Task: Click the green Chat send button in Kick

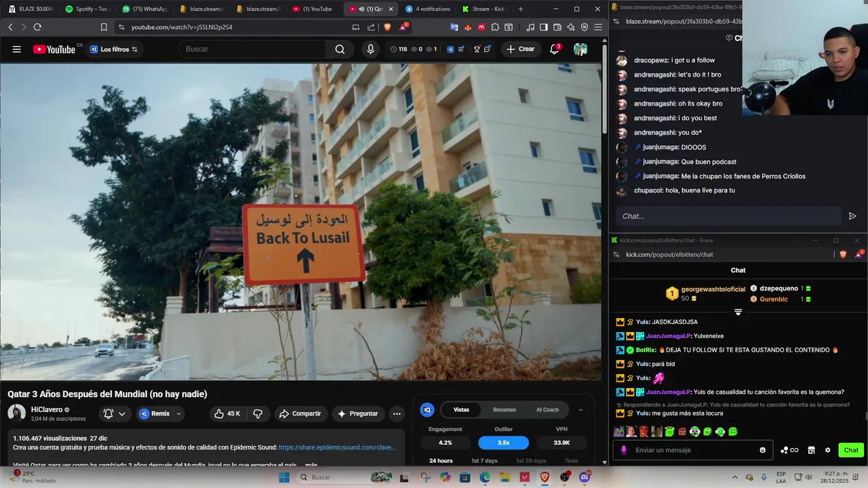Action: click(851, 450)
